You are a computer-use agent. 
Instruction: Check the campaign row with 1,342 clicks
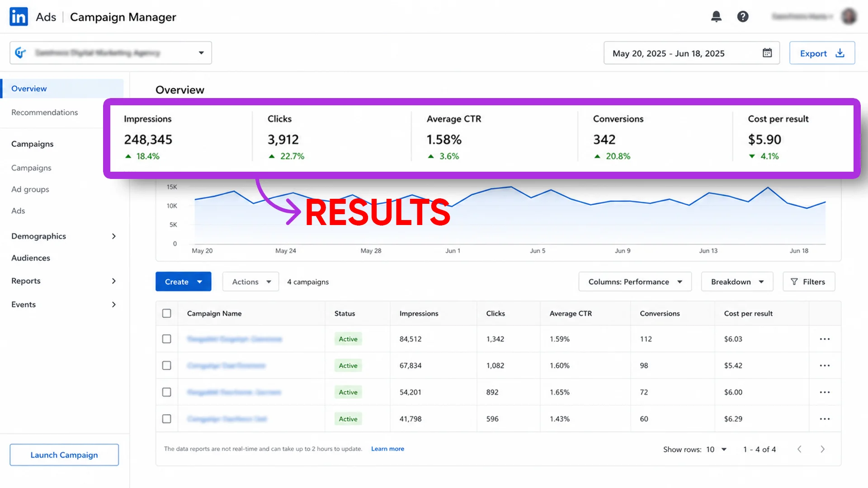point(167,339)
